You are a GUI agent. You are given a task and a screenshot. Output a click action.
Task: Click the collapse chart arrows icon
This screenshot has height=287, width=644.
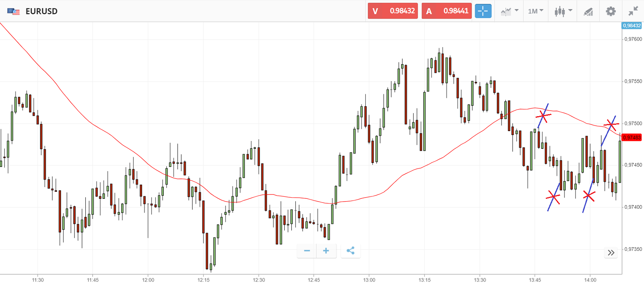(633, 11)
